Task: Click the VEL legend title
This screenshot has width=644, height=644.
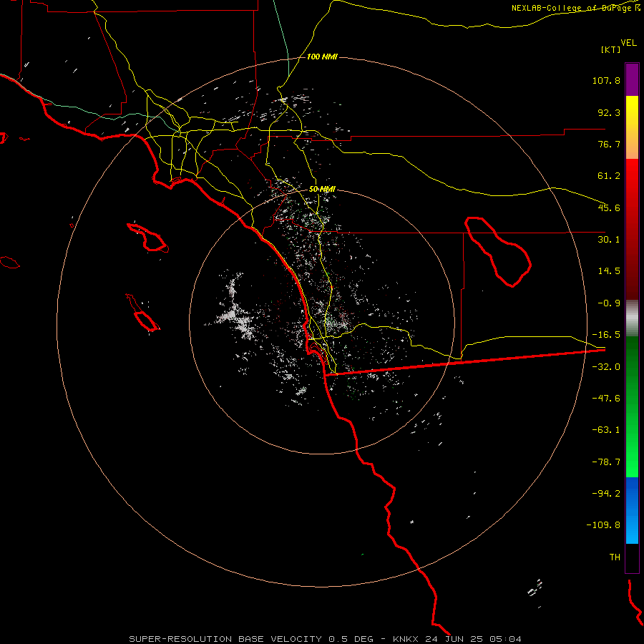Action: point(628,42)
